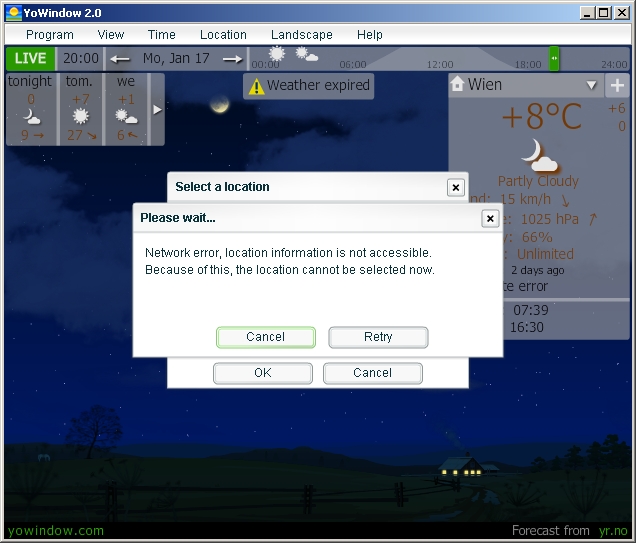Image resolution: width=636 pixels, height=543 pixels.
Task: Click Cancel in Select a location dialog
Action: click(x=373, y=373)
